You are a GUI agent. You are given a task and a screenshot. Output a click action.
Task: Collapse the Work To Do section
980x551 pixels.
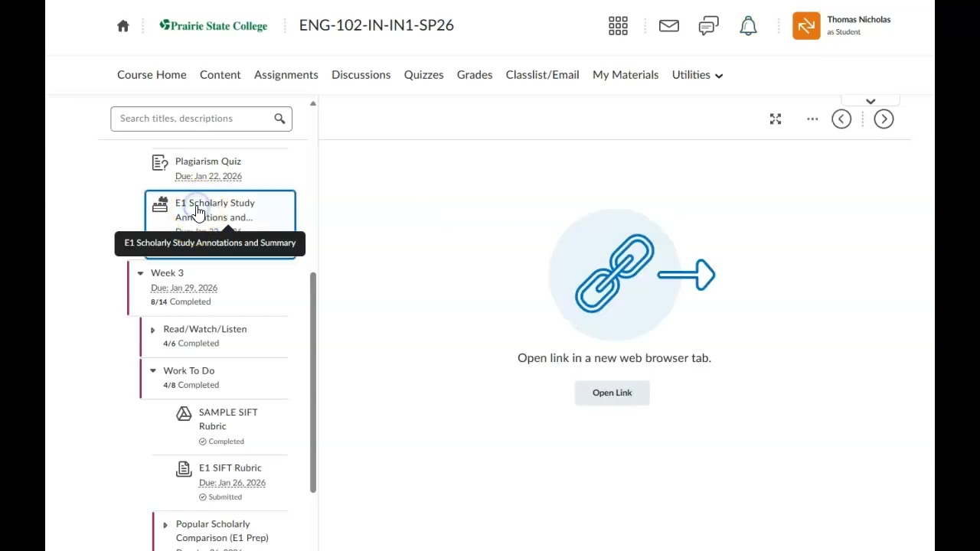[x=152, y=371]
